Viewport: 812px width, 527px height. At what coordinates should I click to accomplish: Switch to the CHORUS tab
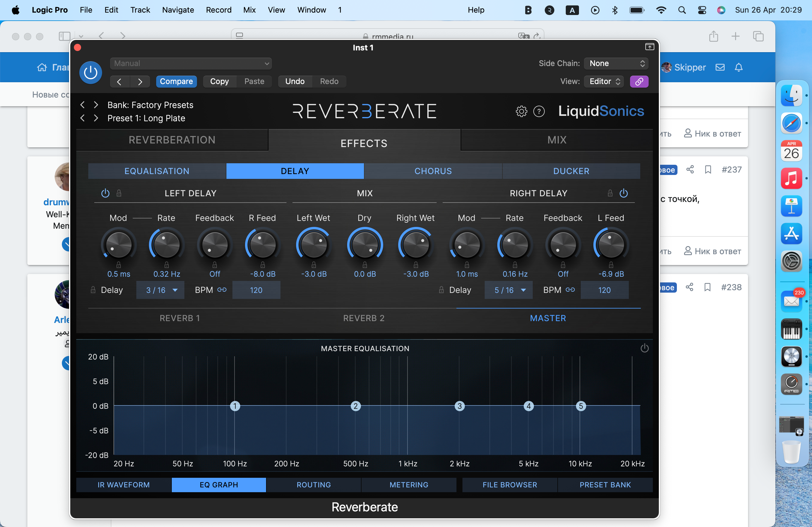[x=433, y=171]
